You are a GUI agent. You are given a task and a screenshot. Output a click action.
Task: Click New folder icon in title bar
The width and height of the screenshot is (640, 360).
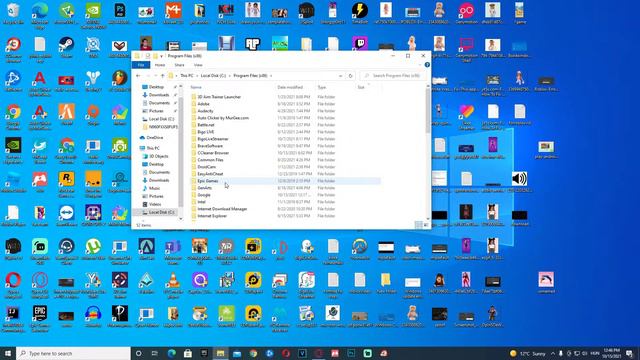pyautogui.click(x=155, y=56)
